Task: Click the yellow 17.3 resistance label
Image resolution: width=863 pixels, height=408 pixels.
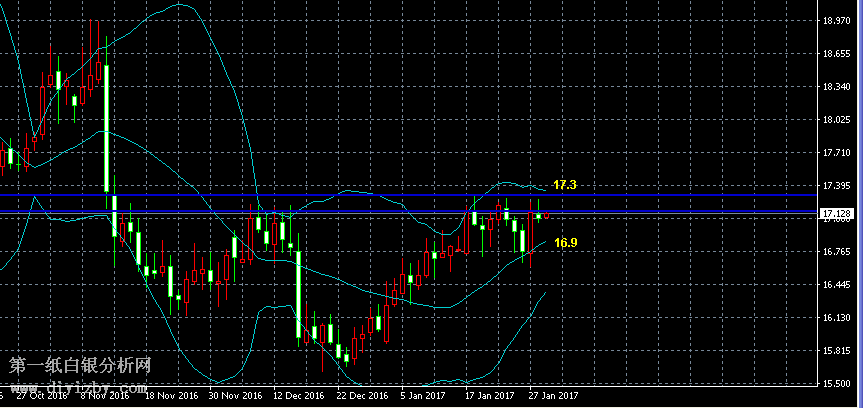Action: point(565,185)
